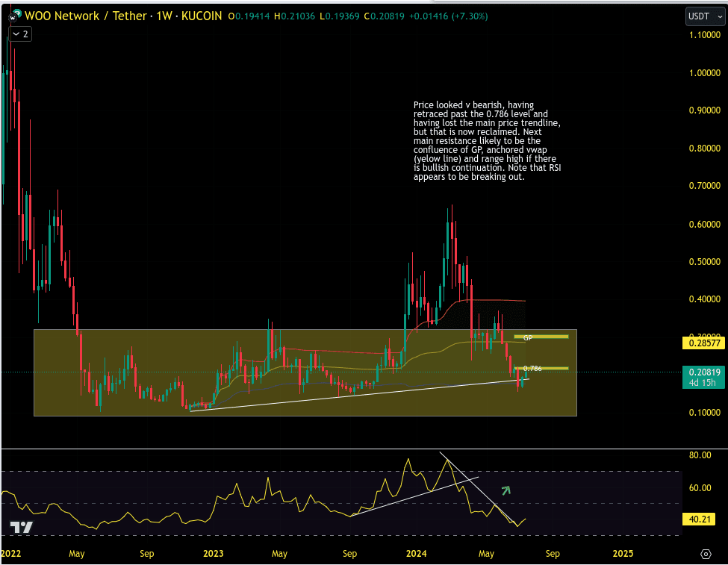Screen dimensions: 728x565
Task: Click the 1W timeframe text in the title
Action: click(x=164, y=16)
